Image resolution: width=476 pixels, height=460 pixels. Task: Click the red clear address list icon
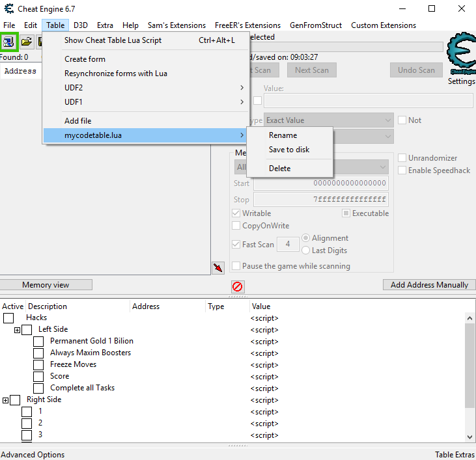pos(238,286)
